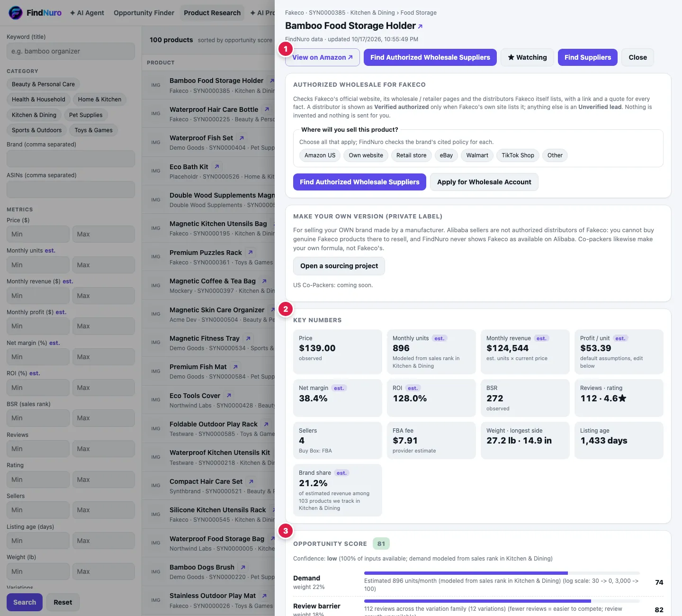Open link icon for Eco Tools Cover
The width and height of the screenshot is (682, 616).
229,396
